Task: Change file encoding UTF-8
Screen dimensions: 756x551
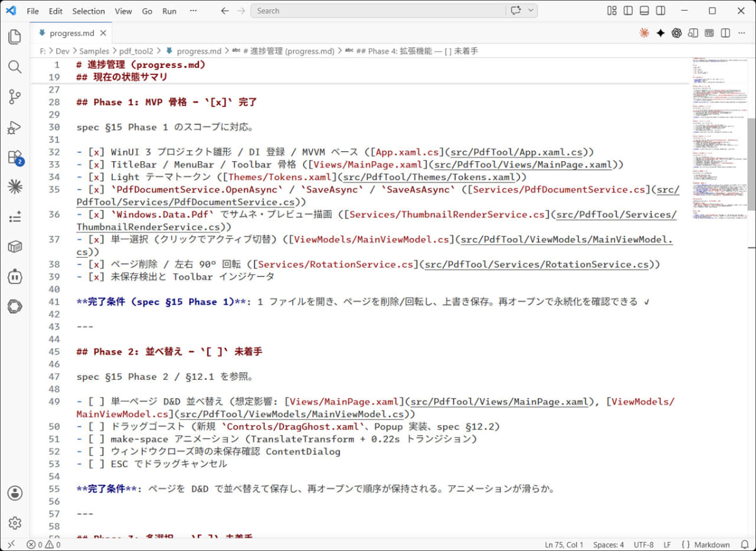Action: click(643, 545)
